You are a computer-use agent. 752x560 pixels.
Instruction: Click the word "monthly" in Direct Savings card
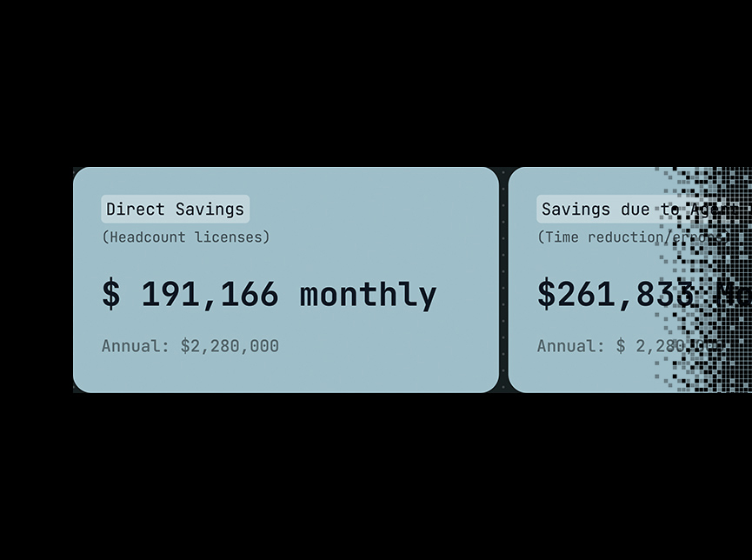(x=368, y=294)
